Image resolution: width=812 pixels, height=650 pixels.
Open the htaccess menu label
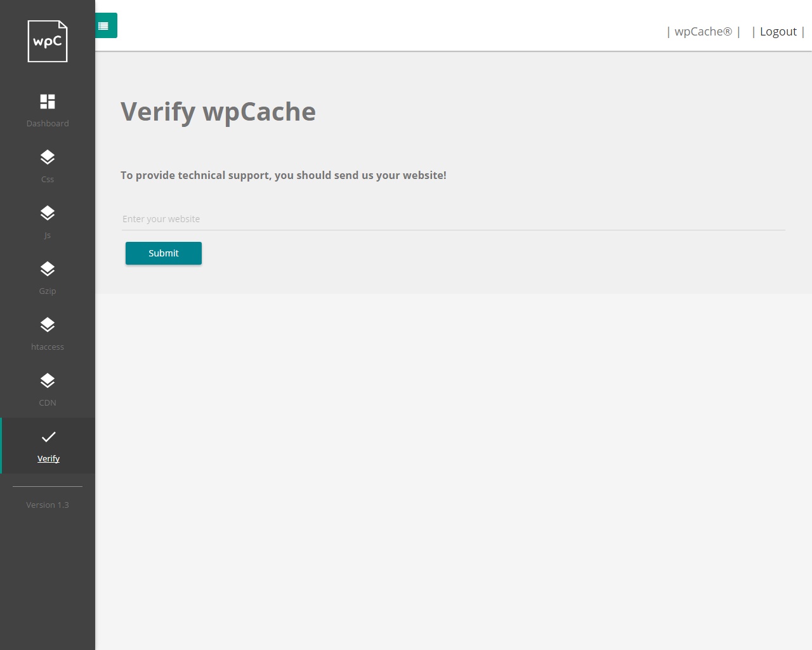click(x=48, y=347)
